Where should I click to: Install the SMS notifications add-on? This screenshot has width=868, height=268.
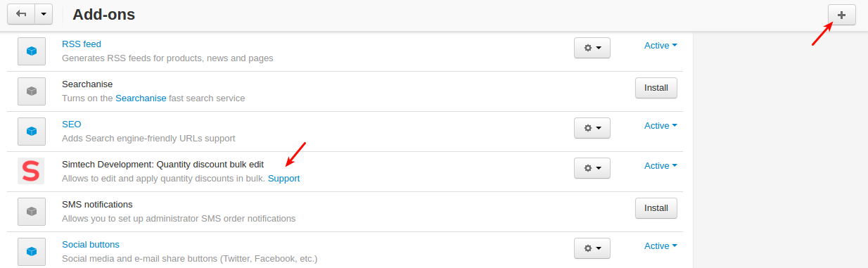click(x=656, y=208)
